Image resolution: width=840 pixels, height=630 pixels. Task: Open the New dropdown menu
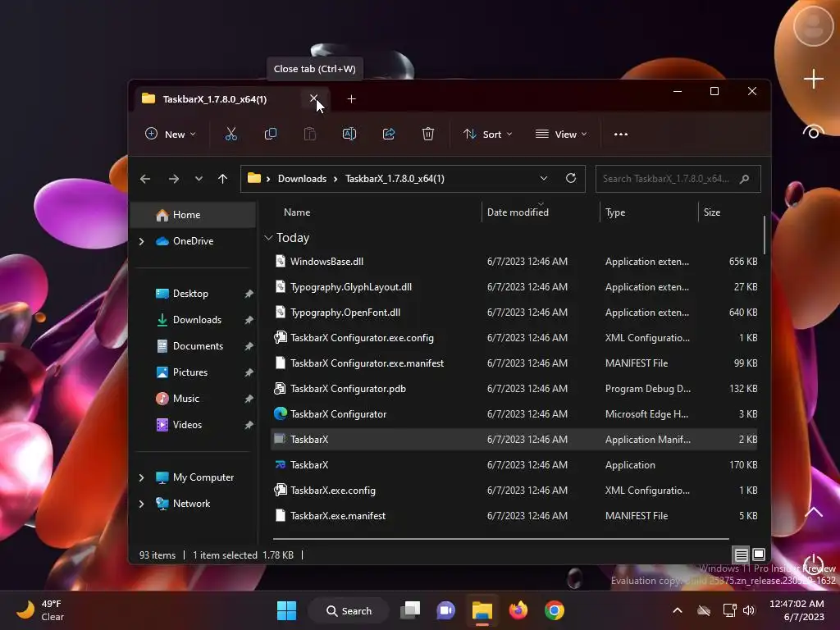click(x=171, y=134)
